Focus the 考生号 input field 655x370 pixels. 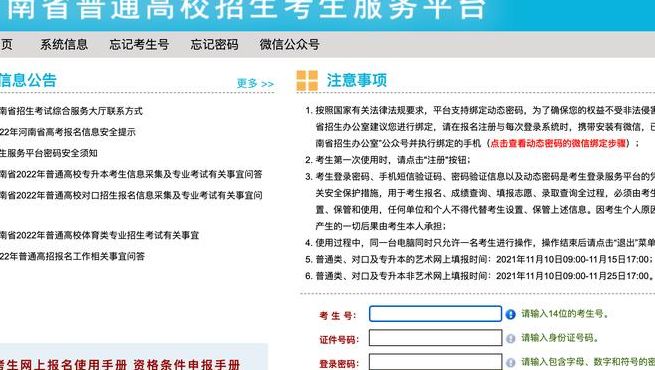[435, 314]
